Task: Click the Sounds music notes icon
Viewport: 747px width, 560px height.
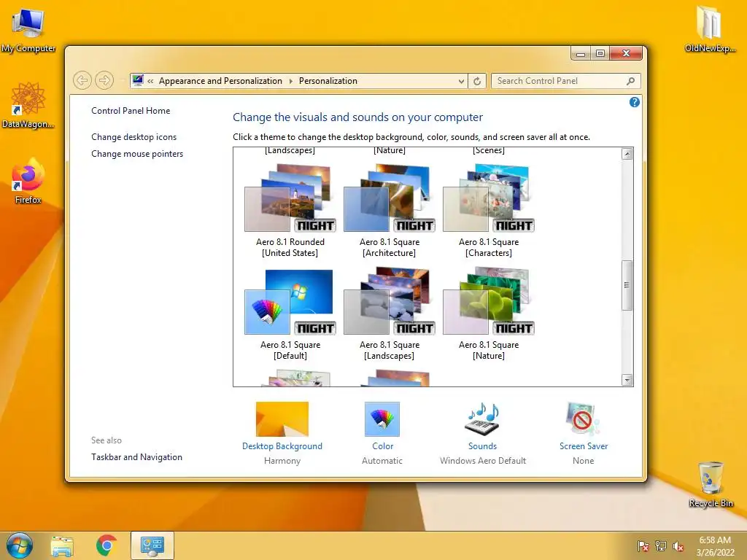Action: click(x=482, y=419)
